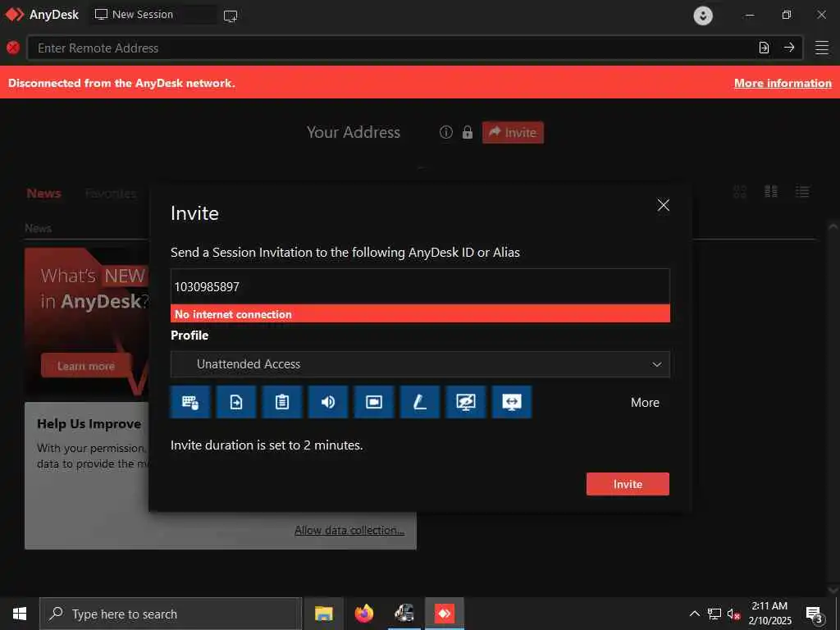Click the taskbar app icon beside Firefox

(404, 614)
